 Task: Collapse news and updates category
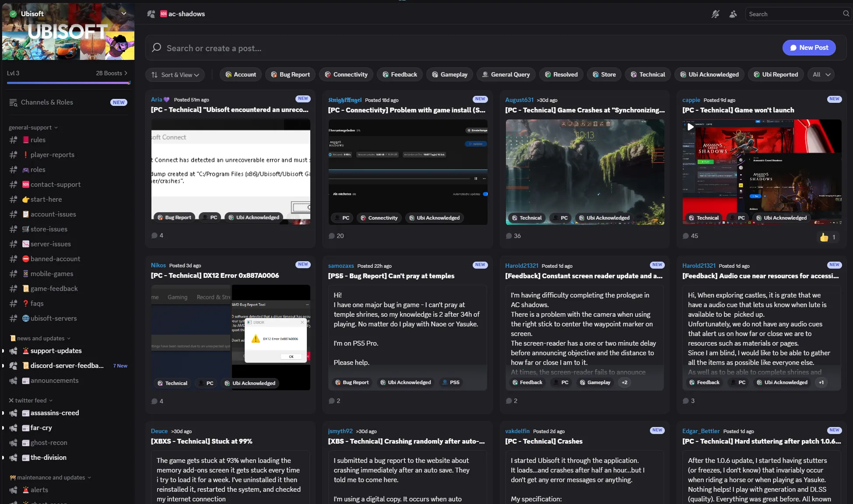click(40, 339)
